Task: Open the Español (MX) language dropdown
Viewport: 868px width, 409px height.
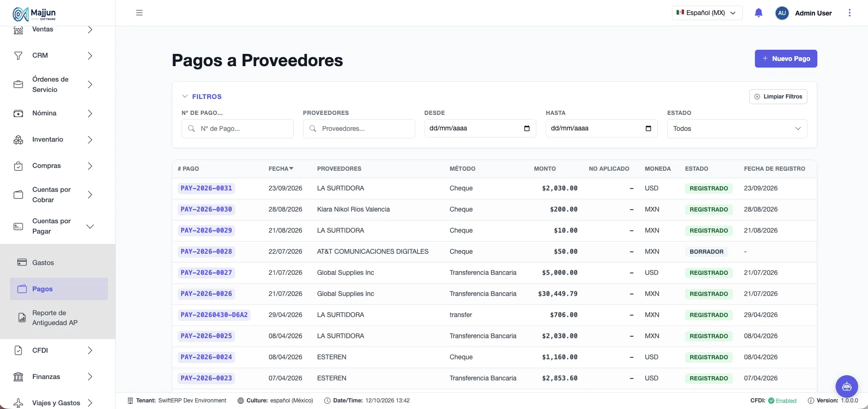Action: (707, 13)
